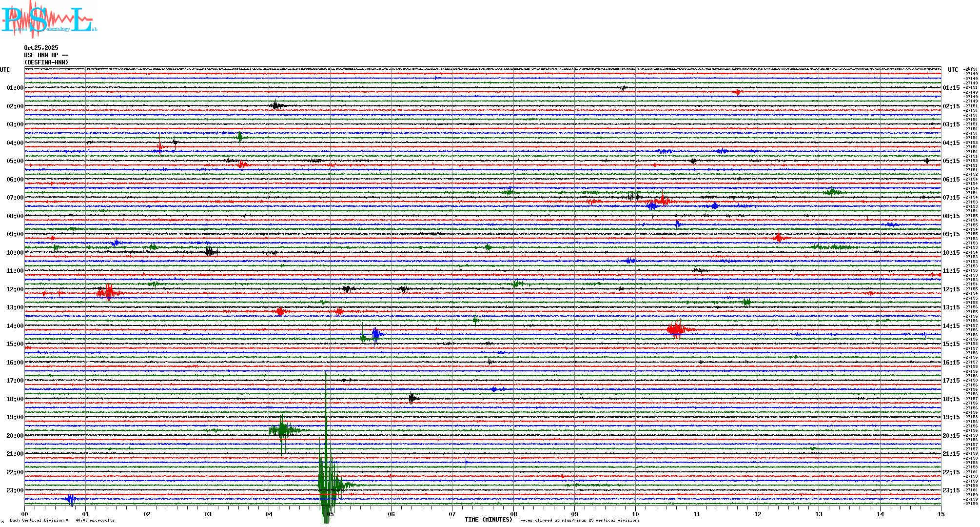The width and height of the screenshot is (980, 527).
Task: Click the 18:15 time label on right
Action: 951,399
